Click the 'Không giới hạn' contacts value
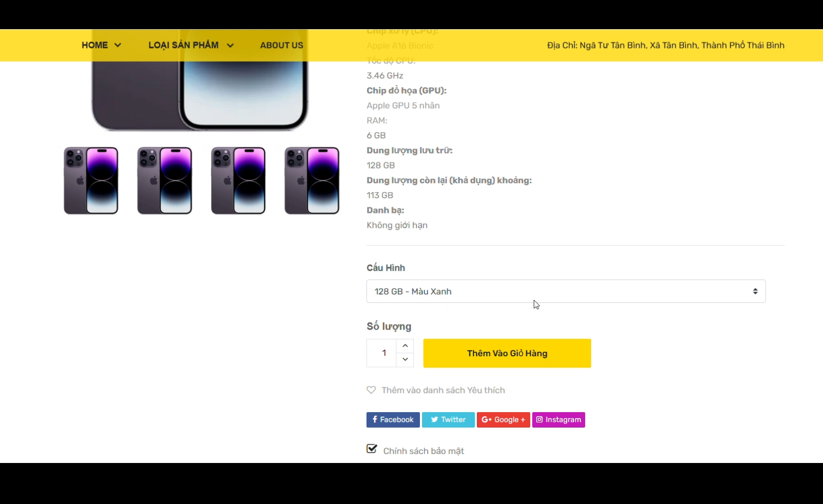The width and height of the screenshot is (823, 504). point(397,225)
